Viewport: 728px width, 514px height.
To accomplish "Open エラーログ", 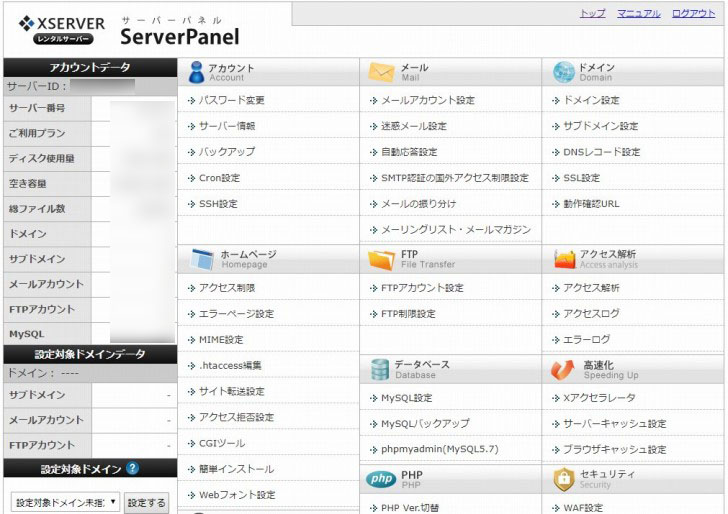I will tap(586, 339).
